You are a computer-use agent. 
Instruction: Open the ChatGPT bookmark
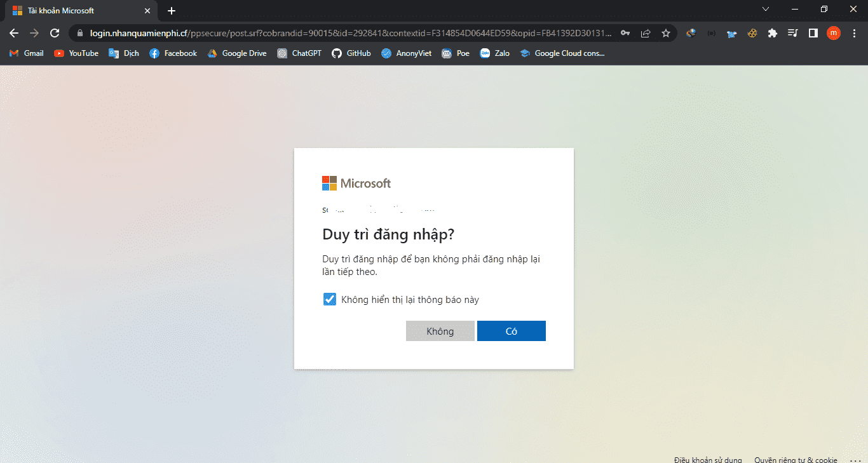(299, 53)
